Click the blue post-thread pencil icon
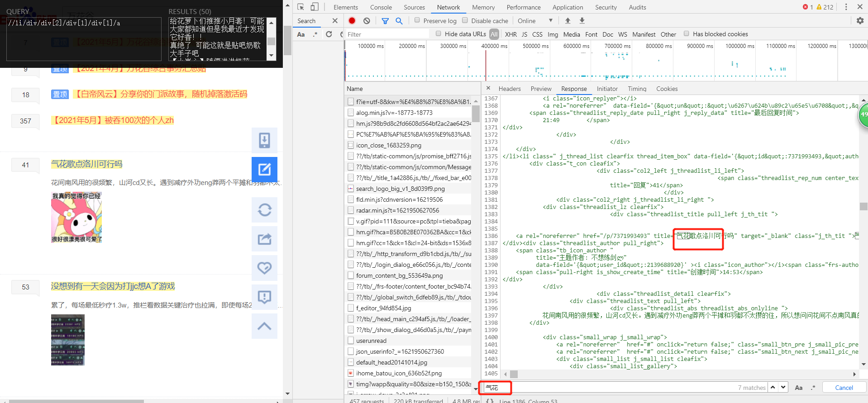This screenshot has height=403, width=868. pyautogui.click(x=264, y=170)
